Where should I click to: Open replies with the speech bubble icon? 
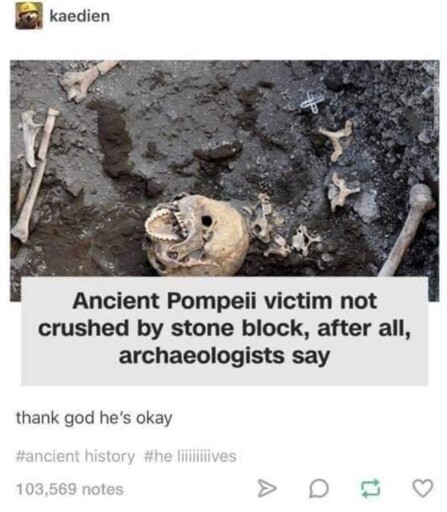319,489
